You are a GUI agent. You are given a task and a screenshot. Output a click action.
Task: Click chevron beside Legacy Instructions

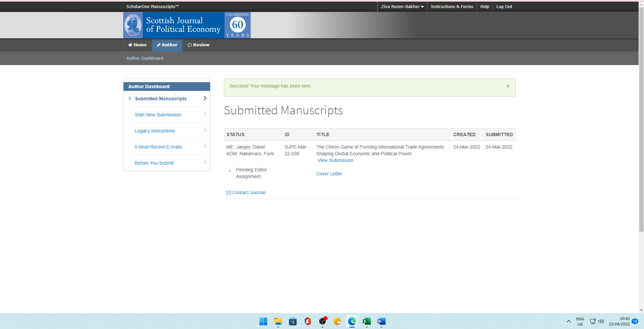pos(205,130)
